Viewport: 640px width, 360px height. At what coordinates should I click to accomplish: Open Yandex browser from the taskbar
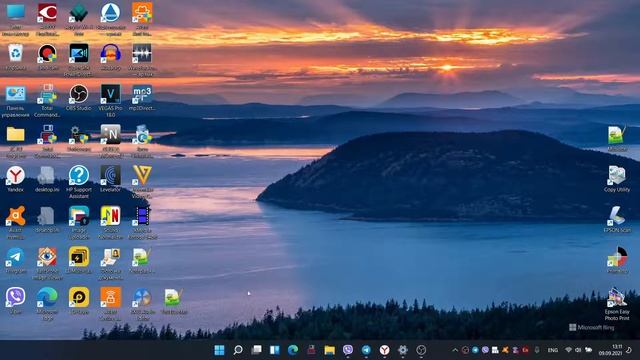pyautogui.click(x=384, y=350)
